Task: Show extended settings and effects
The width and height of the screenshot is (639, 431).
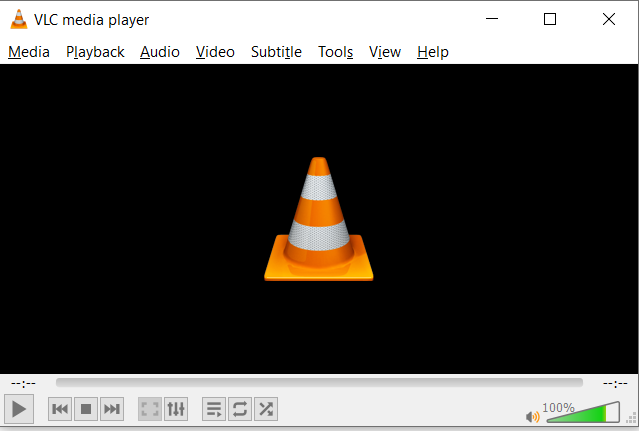Action: coord(176,409)
